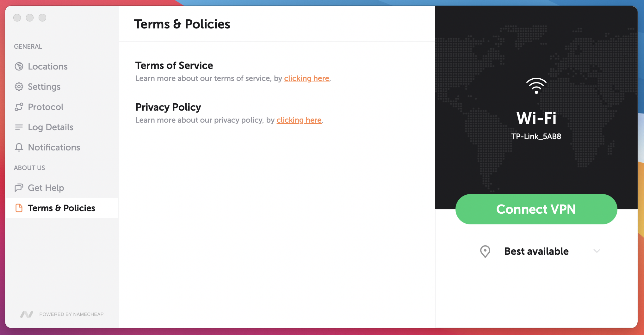
Task: Open Privacy Policy clicking here link
Action: (x=299, y=120)
